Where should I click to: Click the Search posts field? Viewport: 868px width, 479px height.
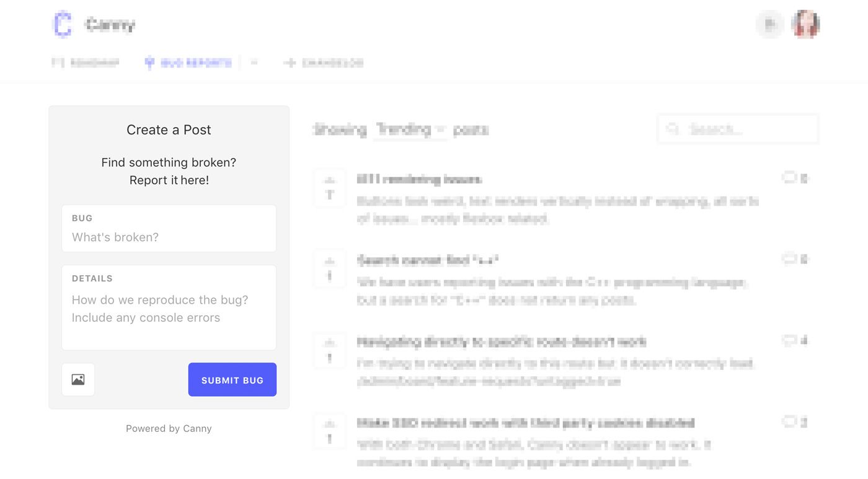click(x=738, y=129)
